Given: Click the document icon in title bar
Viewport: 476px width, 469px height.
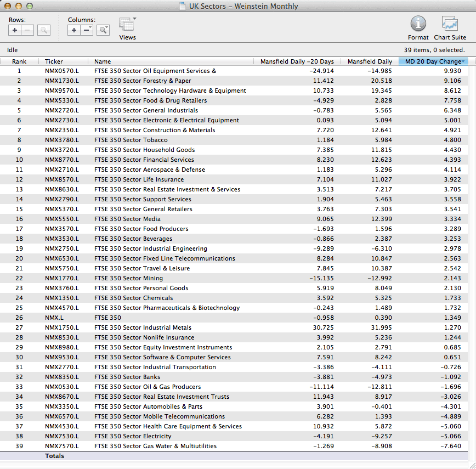Looking at the screenshot, I should point(182,7).
